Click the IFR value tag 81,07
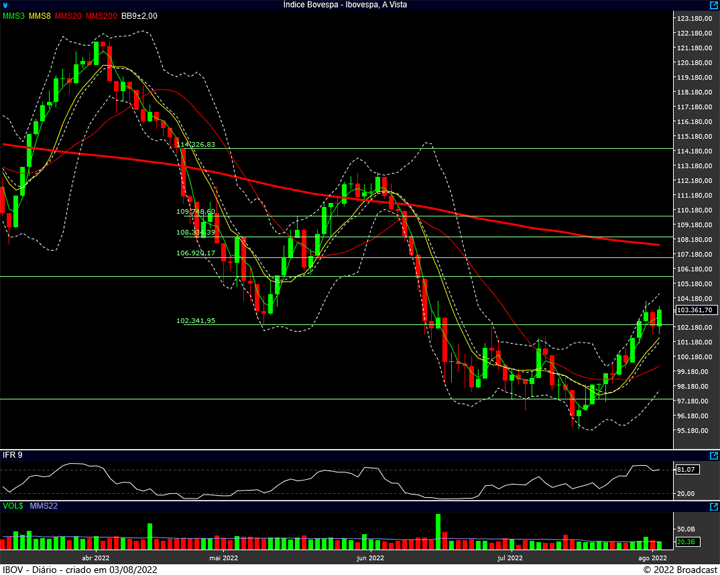Screen dimensions: 720x575 [x=688, y=469]
